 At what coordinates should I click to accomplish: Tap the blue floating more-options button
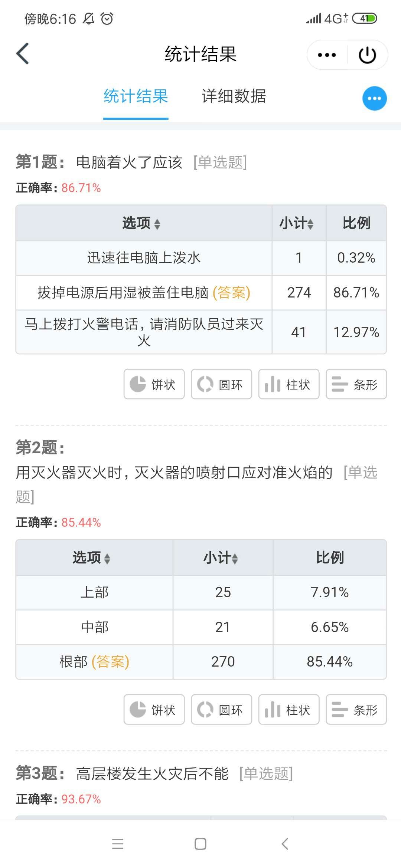374,98
